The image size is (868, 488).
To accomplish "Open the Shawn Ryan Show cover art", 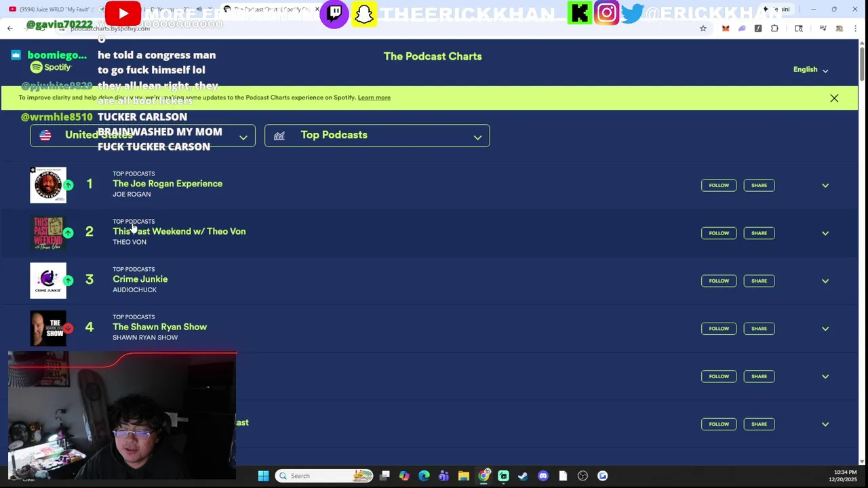I will point(48,329).
